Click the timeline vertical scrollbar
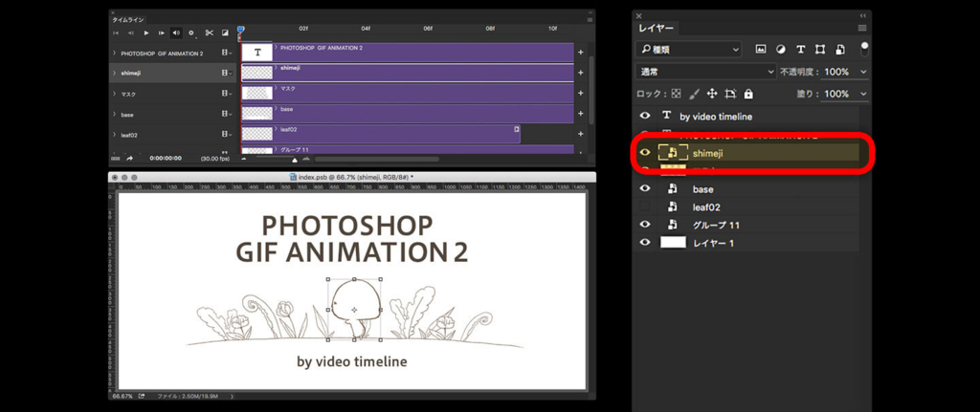Image resolution: width=980 pixels, height=412 pixels. coord(591,90)
